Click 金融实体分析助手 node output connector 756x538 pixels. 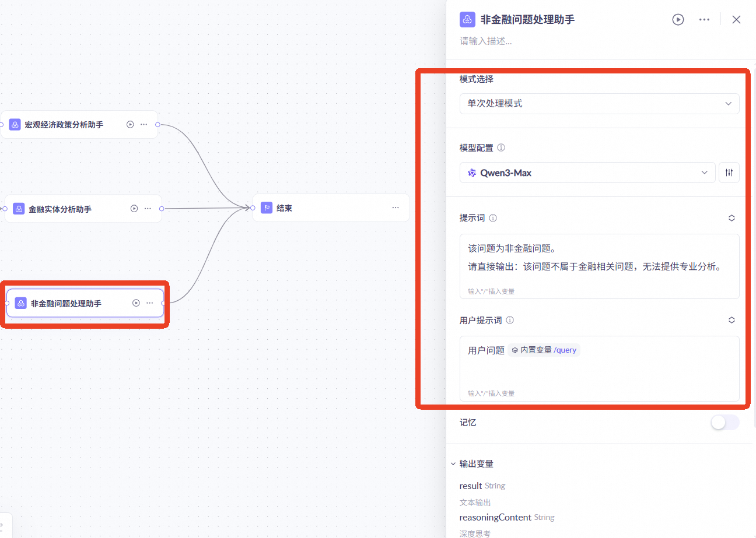[162, 208]
